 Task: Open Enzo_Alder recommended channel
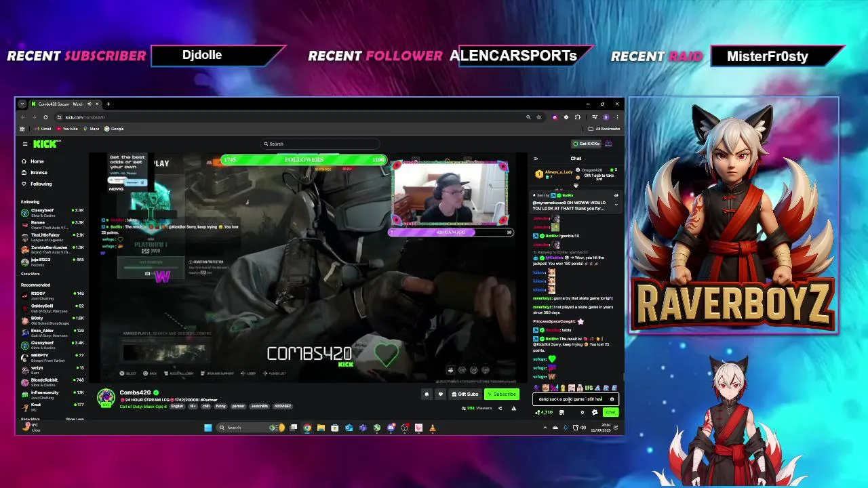pyautogui.click(x=52, y=332)
